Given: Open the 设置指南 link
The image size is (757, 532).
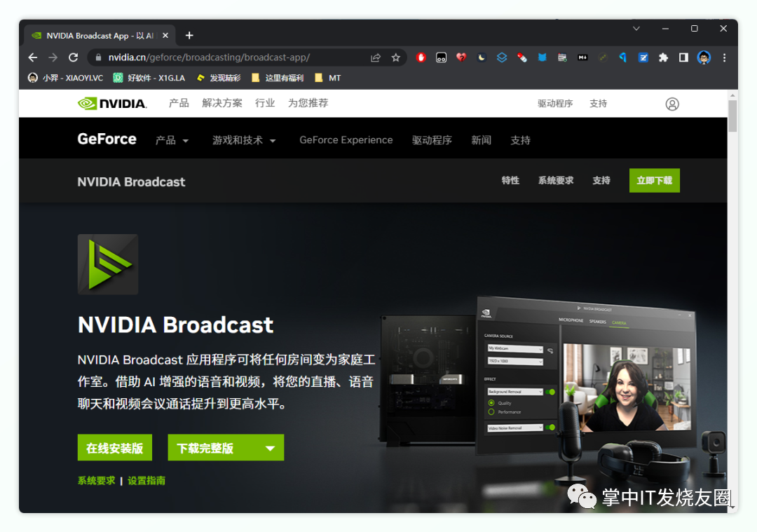Looking at the screenshot, I should (x=146, y=481).
